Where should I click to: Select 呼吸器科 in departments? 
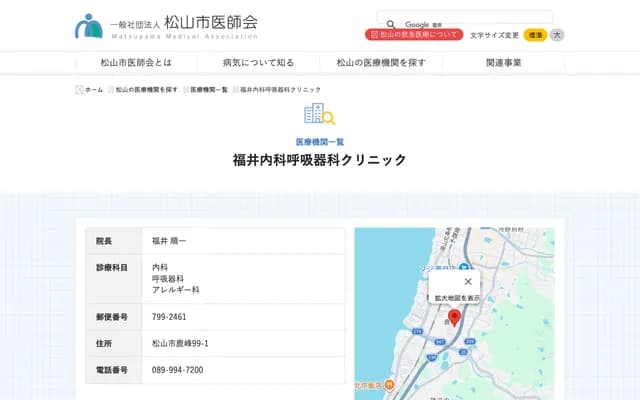tap(168, 279)
